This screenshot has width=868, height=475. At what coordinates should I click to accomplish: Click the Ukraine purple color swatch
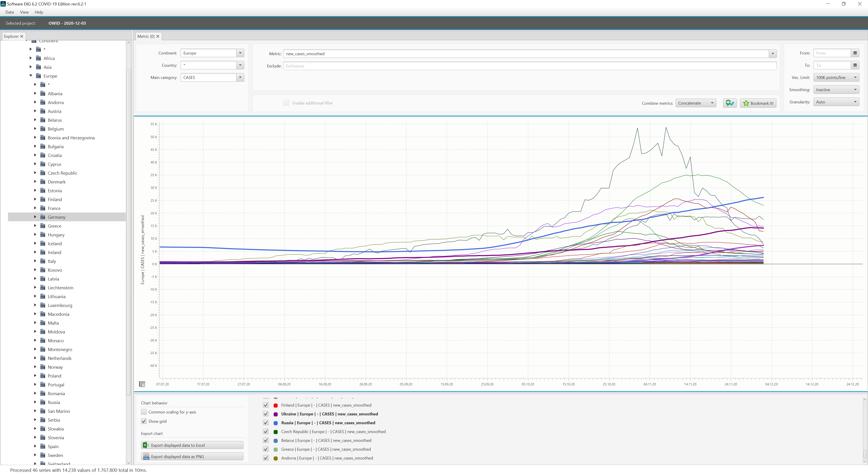276,414
